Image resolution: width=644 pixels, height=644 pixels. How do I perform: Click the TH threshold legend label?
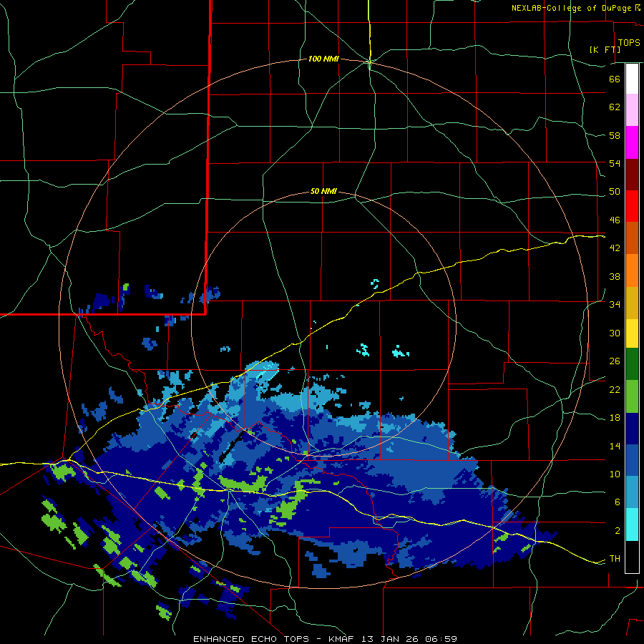(x=615, y=559)
